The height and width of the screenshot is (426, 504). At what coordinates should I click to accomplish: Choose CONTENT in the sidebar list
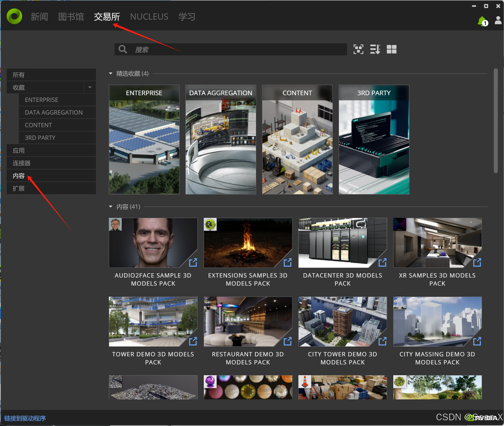point(57,125)
